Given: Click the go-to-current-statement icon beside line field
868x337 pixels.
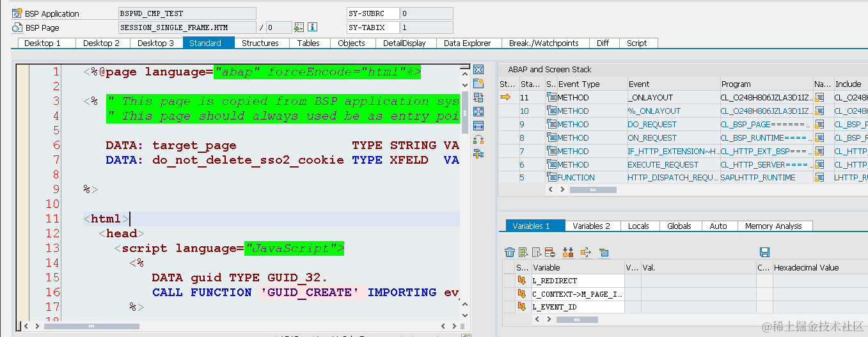Looking at the screenshot, I should (299, 27).
